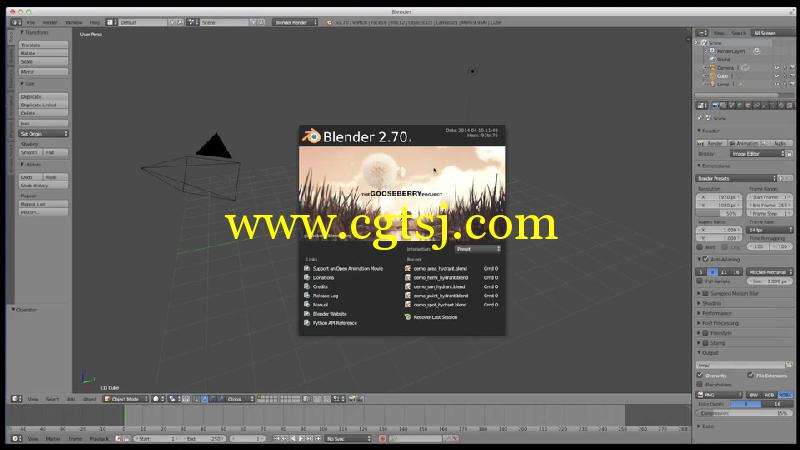Click the play reverse icon
The height and width of the screenshot is (450, 800).
click(293, 439)
